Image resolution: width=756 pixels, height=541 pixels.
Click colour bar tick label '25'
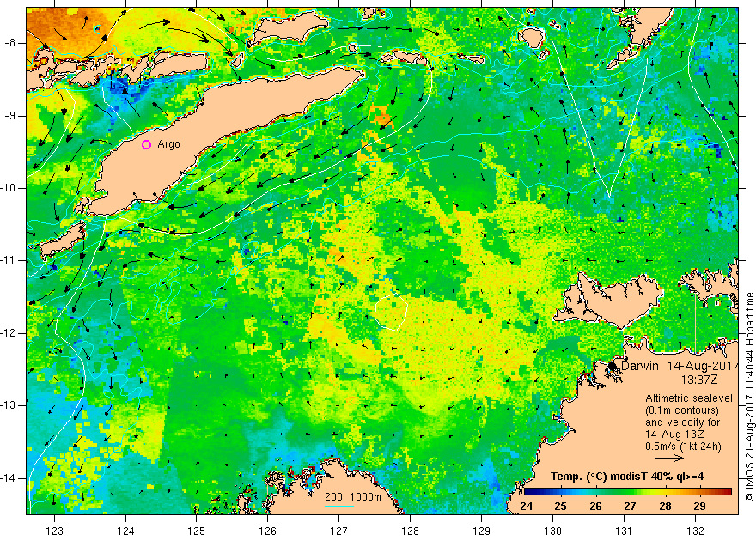click(x=560, y=507)
